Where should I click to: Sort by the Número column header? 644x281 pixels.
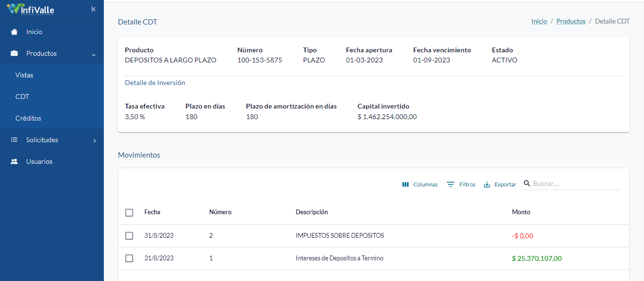coord(220,212)
